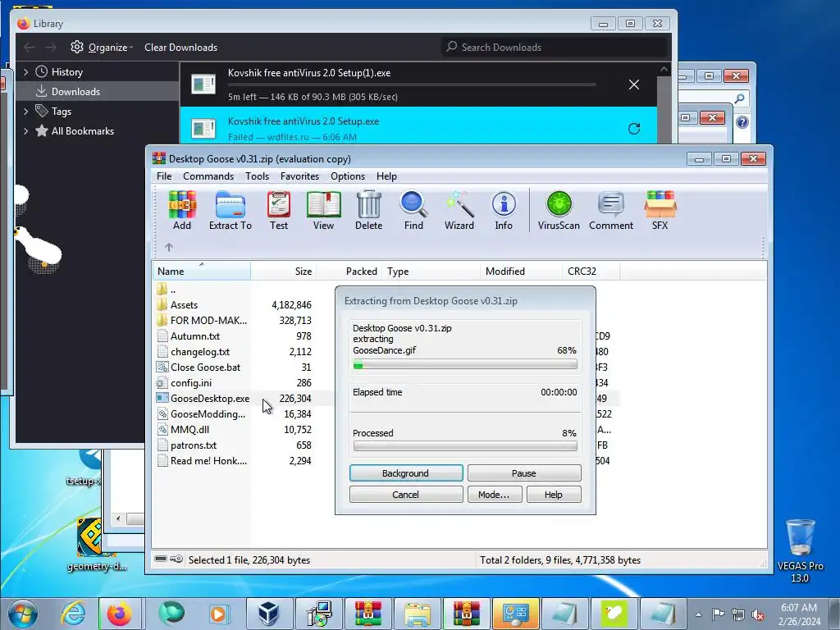This screenshot has height=630, width=840.
Task: Go forward in the Library window
Action: click(x=51, y=47)
